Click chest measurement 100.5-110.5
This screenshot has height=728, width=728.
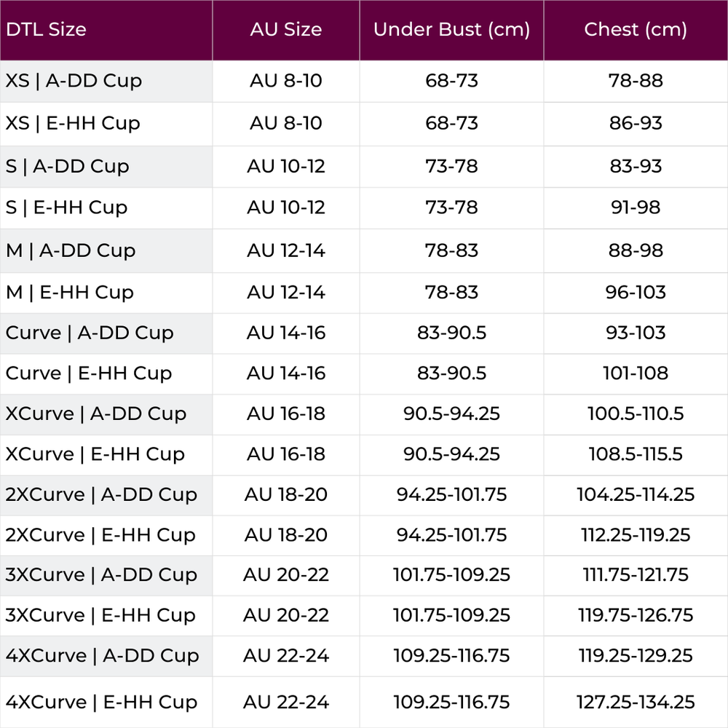click(x=636, y=414)
